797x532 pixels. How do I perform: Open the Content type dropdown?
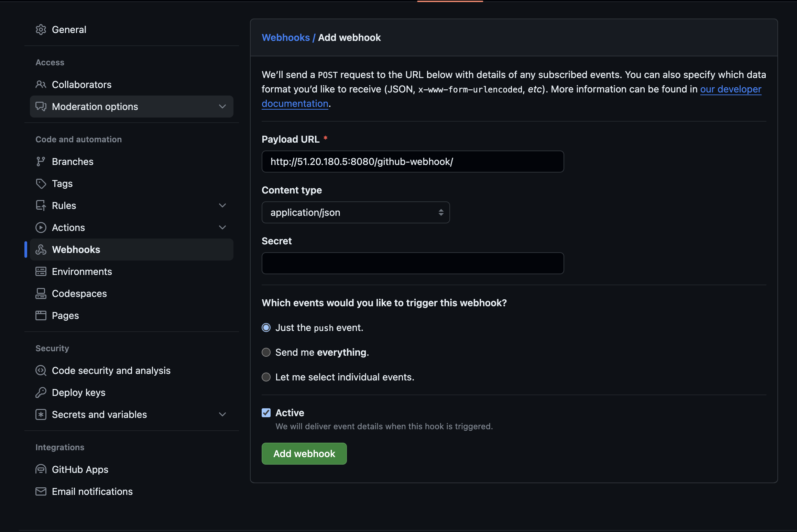point(356,212)
